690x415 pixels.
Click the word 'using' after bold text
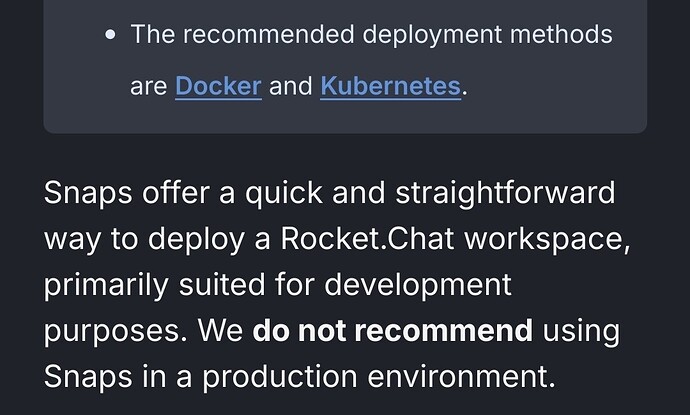[581, 332]
